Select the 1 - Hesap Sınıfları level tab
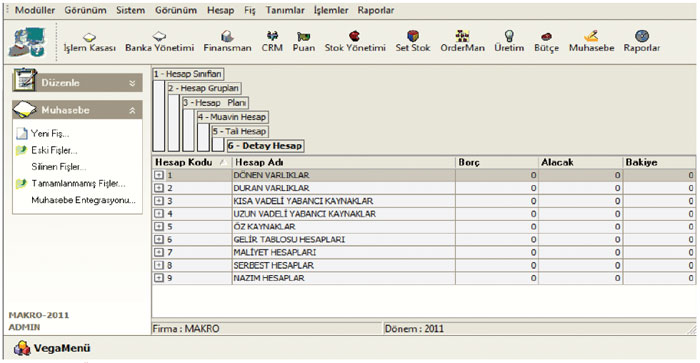 point(188,74)
